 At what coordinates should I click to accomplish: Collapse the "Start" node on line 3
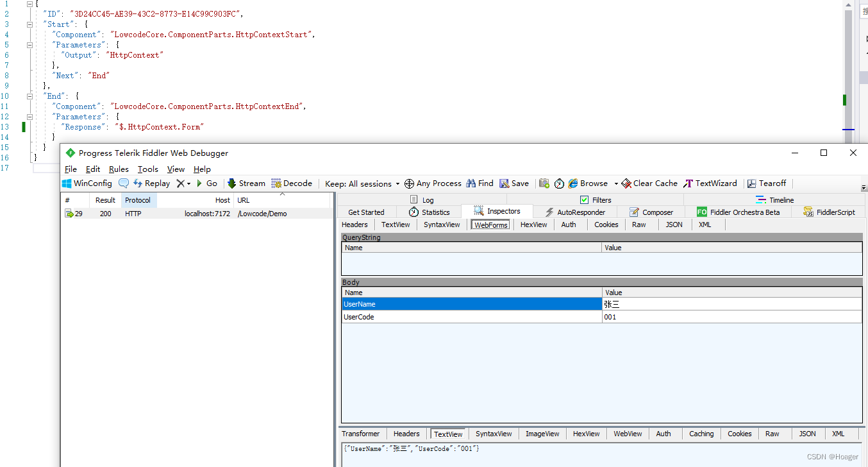(29, 24)
